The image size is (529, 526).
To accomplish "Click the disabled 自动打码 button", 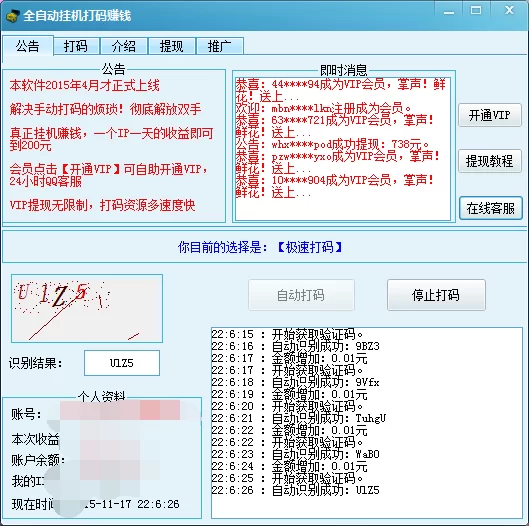I will (301, 295).
